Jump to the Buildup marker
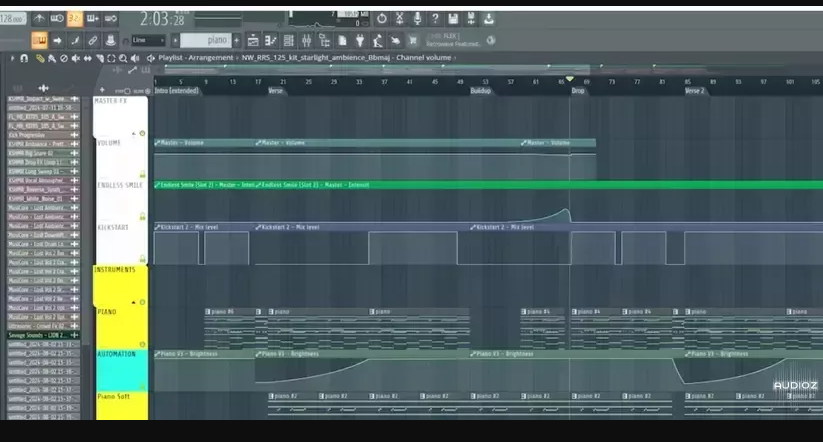 coord(480,91)
